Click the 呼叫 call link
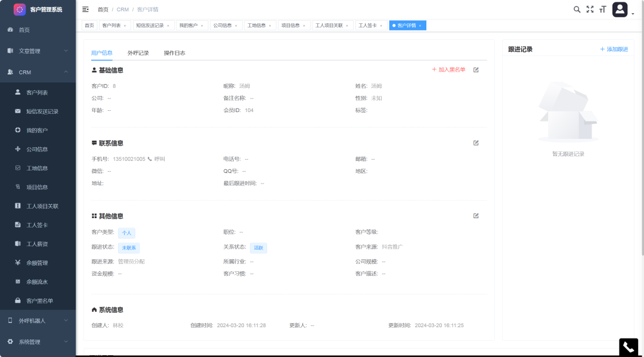Viewport: 644px width, 357px height. click(x=159, y=159)
